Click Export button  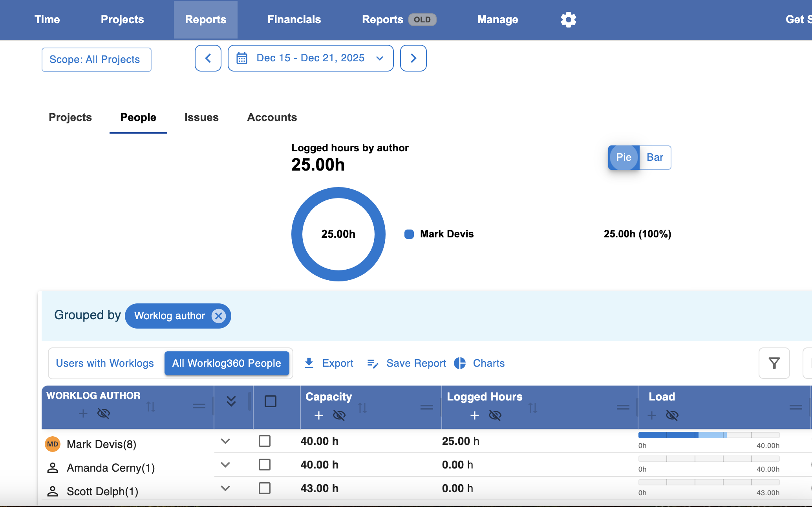329,363
